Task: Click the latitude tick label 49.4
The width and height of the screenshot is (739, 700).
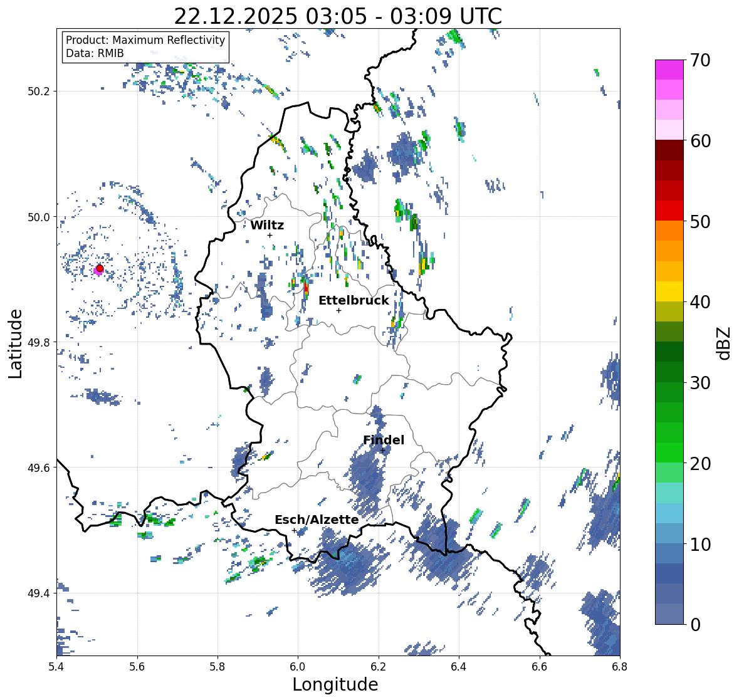Action: (x=39, y=593)
